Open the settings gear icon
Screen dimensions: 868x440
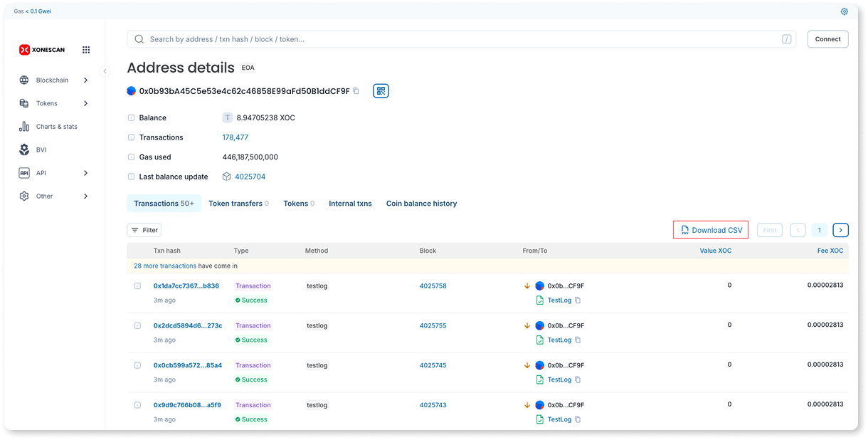[845, 11]
